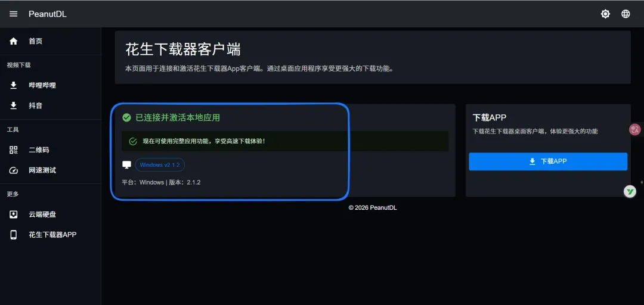Click the green check icon beside 已连接并激活本地应用
Viewport: 644px width, 305px height.
(126, 118)
